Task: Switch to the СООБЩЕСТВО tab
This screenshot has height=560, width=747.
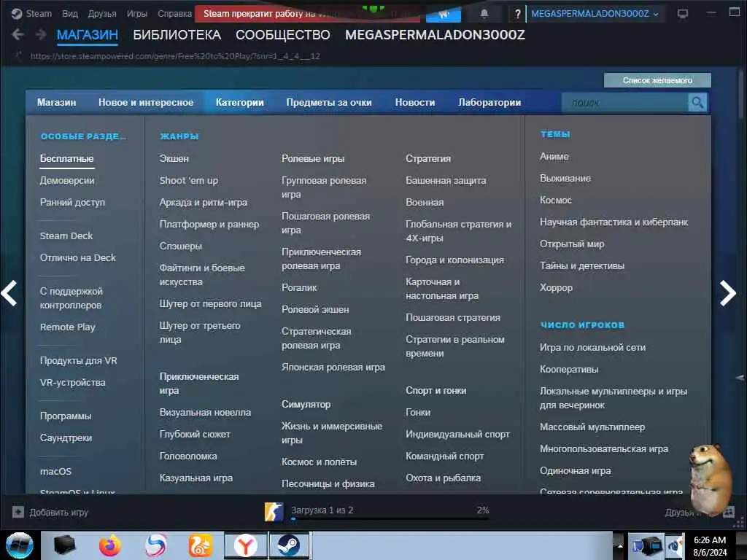Action: (x=282, y=35)
